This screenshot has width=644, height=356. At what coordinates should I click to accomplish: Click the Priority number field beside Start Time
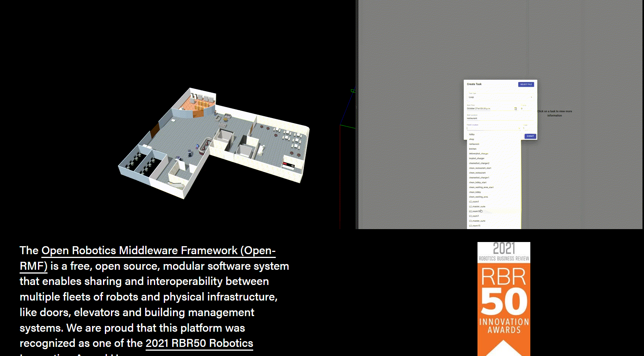[527, 109]
